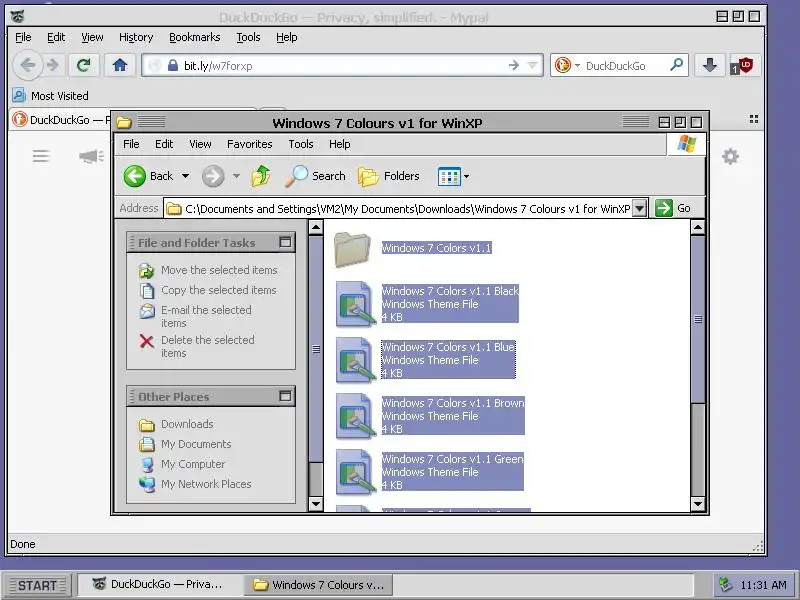Click the green Back button in Explorer
Image resolution: width=800 pixels, height=600 pixels.
coord(148,176)
